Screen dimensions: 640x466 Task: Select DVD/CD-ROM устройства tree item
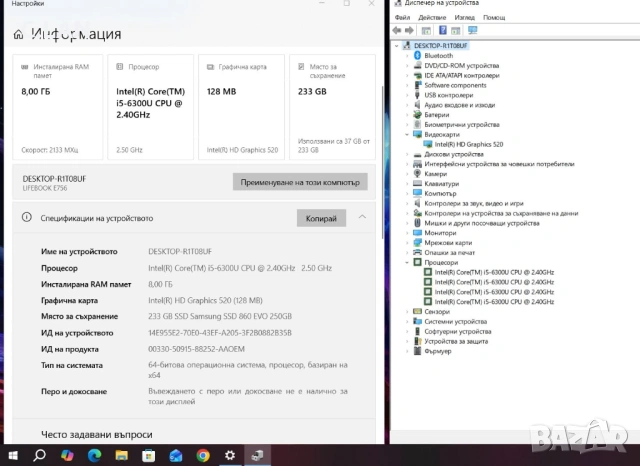(x=462, y=65)
